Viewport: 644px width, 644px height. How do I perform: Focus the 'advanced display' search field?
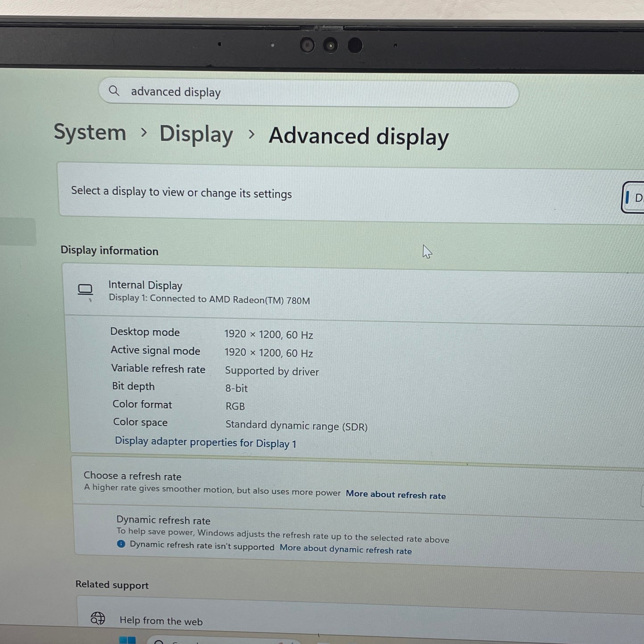point(308,93)
